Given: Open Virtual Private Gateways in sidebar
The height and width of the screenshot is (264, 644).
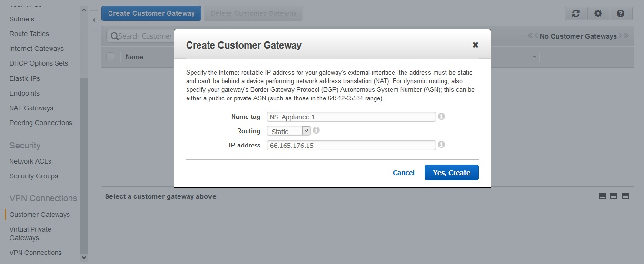Looking at the screenshot, I should [30, 234].
